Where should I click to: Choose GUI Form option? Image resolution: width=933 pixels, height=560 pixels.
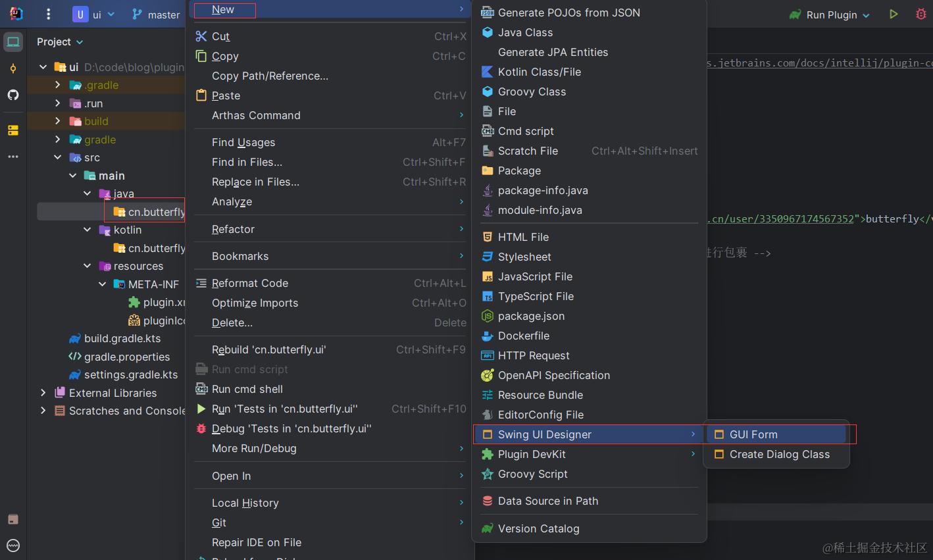click(776, 434)
